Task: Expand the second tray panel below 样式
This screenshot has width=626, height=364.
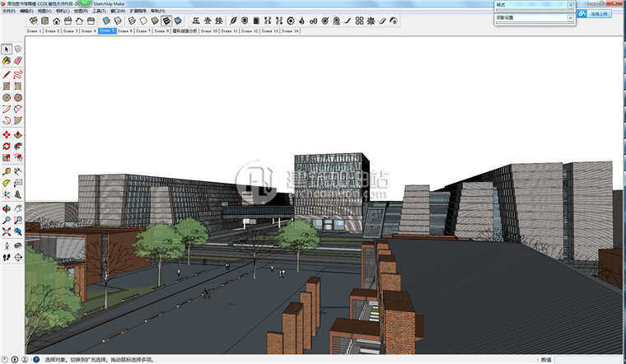Action: click(x=535, y=18)
